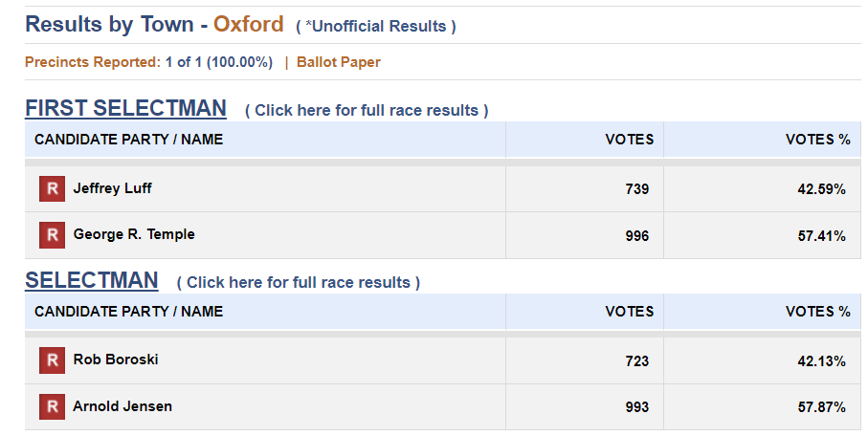Image resolution: width=868 pixels, height=436 pixels.
Task: Click CANDIDATE PARTY / NAME header in Selectman table
Action: click(128, 312)
